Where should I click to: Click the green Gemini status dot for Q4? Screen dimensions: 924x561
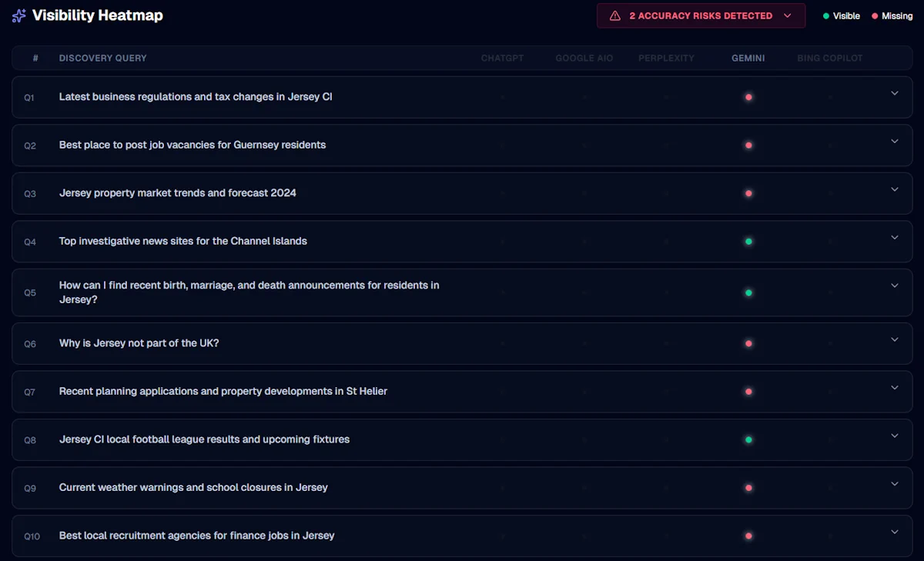(748, 242)
